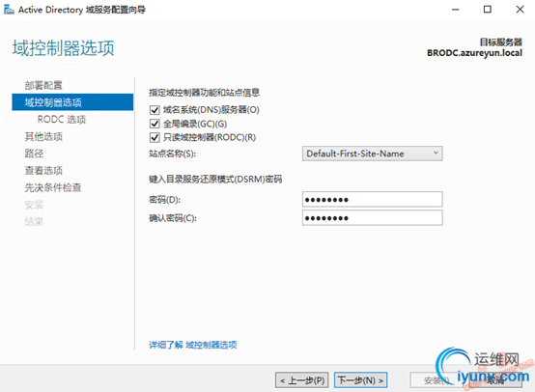Toggle the read-only domain controller (RODC) checkbox
Image resolution: width=535 pixels, height=392 pixels.
pos(155,137)
